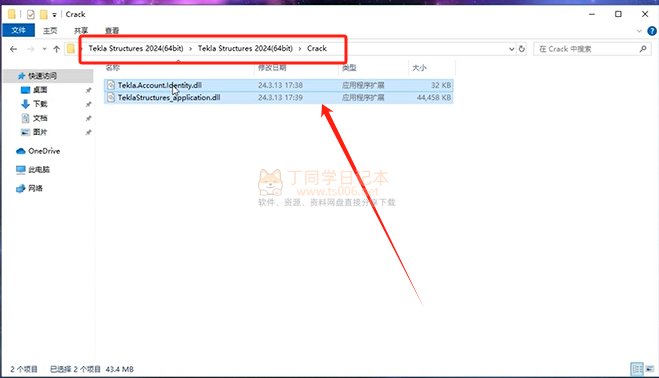Screen dimensions: 659x378
Task: Go back with the left arrow button
Action: coord(13,49)
